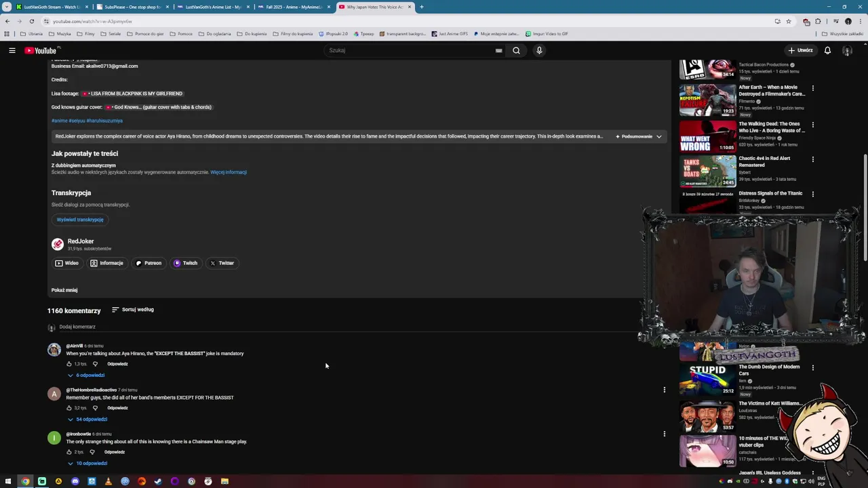Screen dimensions: 868x488
Task: Open the YouTube guide hamburger menu
Action: (x=12, y=50)
